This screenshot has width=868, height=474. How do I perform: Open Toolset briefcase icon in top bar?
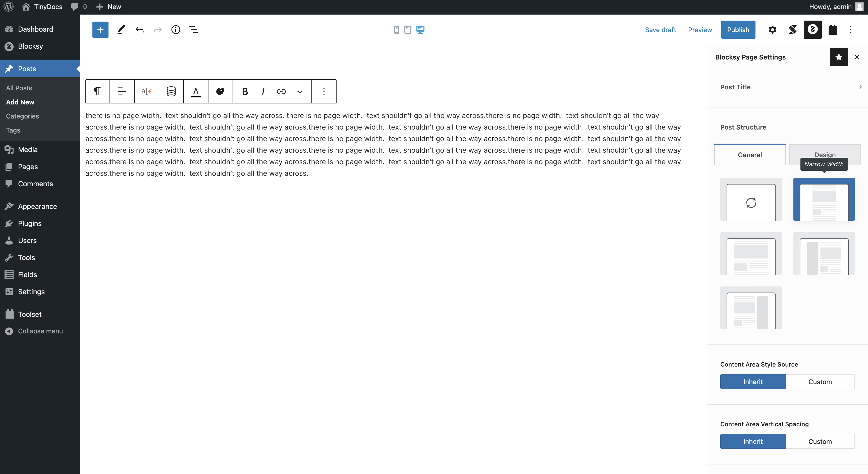[x=833, y=30]
